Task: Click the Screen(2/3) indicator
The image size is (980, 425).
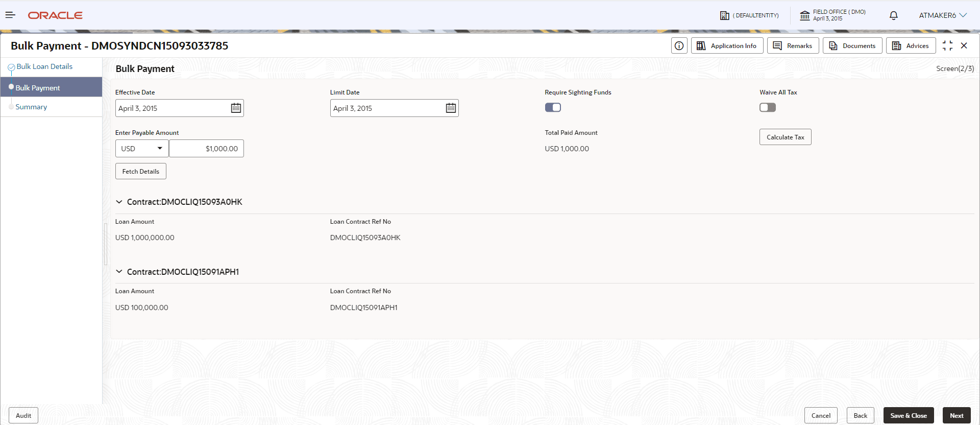Action: coord(955,68)
